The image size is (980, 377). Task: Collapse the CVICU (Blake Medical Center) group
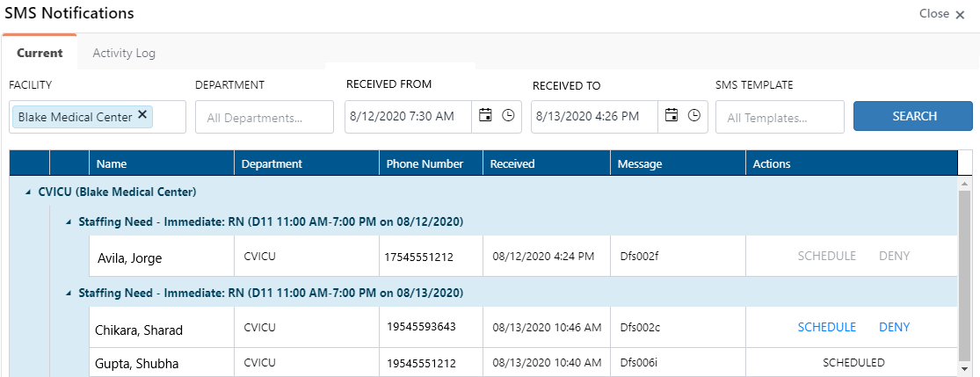pyautogui.click(x=27, y=192)
